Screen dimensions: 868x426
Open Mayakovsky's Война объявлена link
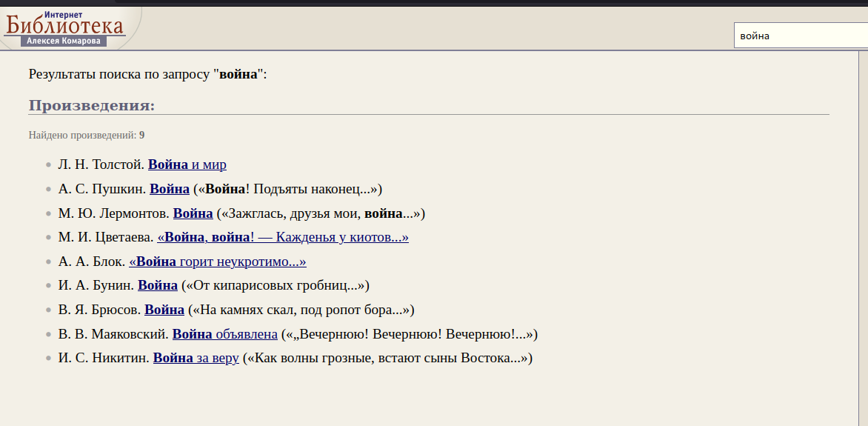tap(225, 334)
